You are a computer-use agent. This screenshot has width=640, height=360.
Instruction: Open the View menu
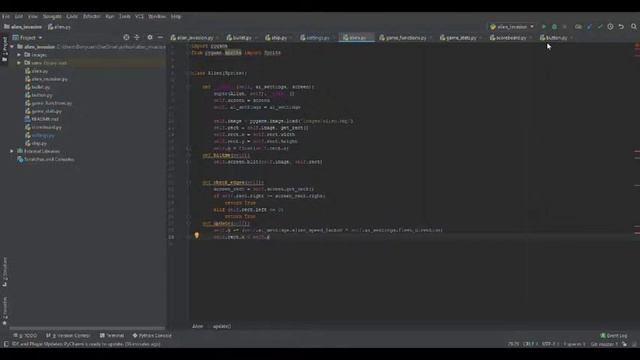[33, 16]
